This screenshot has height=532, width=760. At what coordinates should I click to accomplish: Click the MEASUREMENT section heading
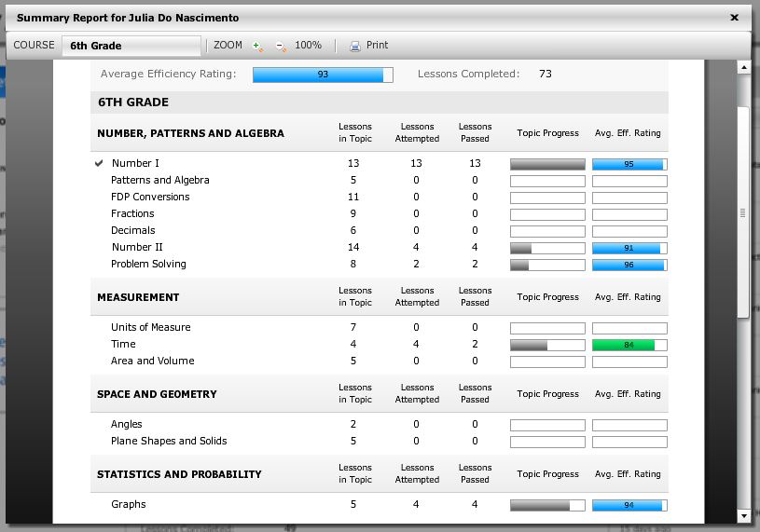click(x=138, y=298)
